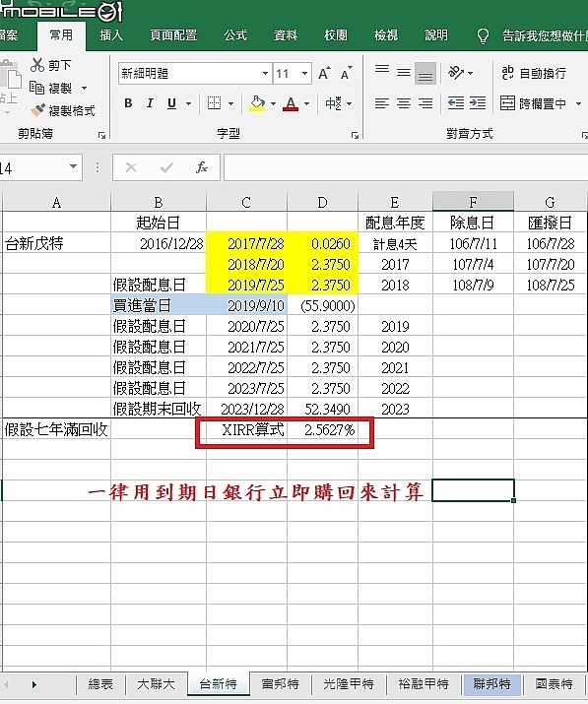Click the phonetic guide (中) icon

pos(333,103)
